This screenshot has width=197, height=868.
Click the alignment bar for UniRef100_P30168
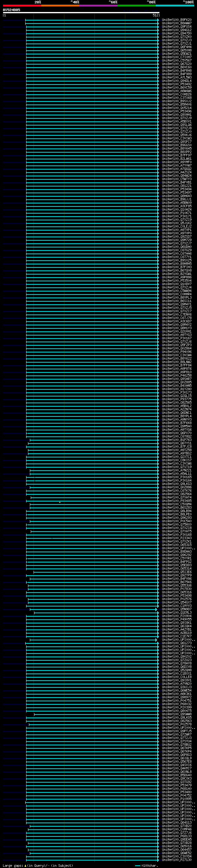[93, 535]
